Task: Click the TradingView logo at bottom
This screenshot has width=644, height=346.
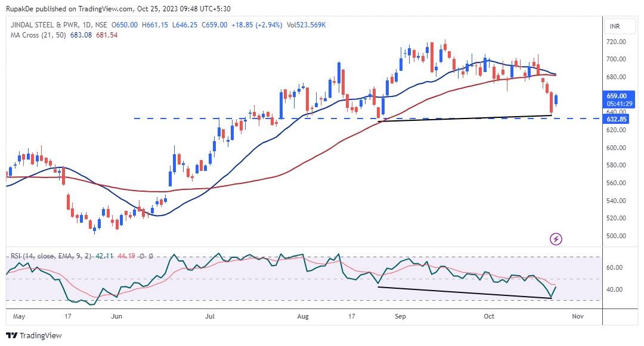Action: [35, 335]
